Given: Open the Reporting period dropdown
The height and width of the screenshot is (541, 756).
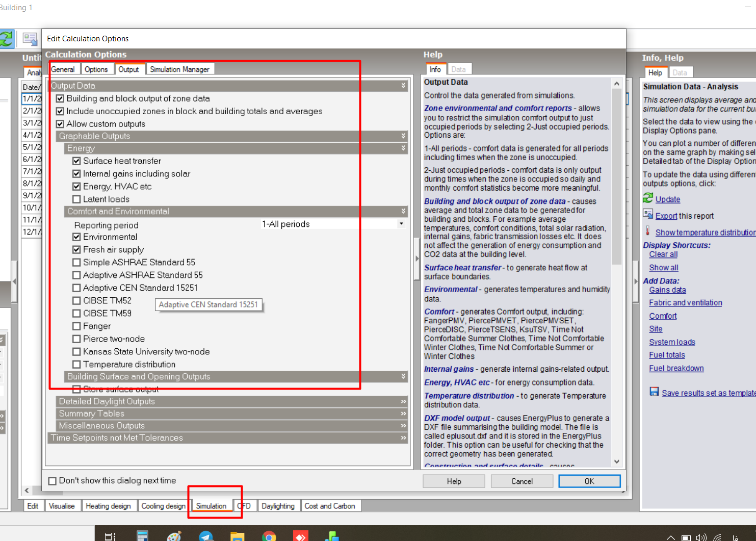Looking at the screenshot, I should pyautogui.click(x=401, y=224).
